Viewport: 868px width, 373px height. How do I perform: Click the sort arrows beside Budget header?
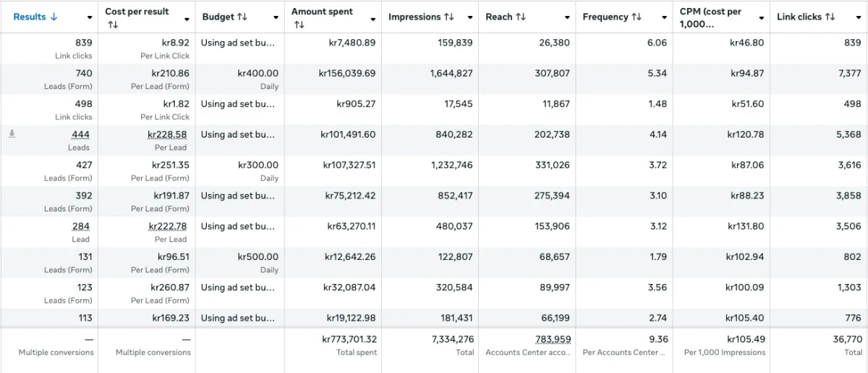click(243, 17)
